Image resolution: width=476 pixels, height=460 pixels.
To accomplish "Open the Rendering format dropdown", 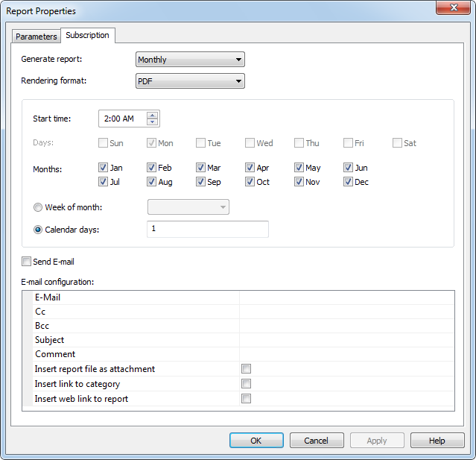I will pyautogui.click(x=190, y=81).
